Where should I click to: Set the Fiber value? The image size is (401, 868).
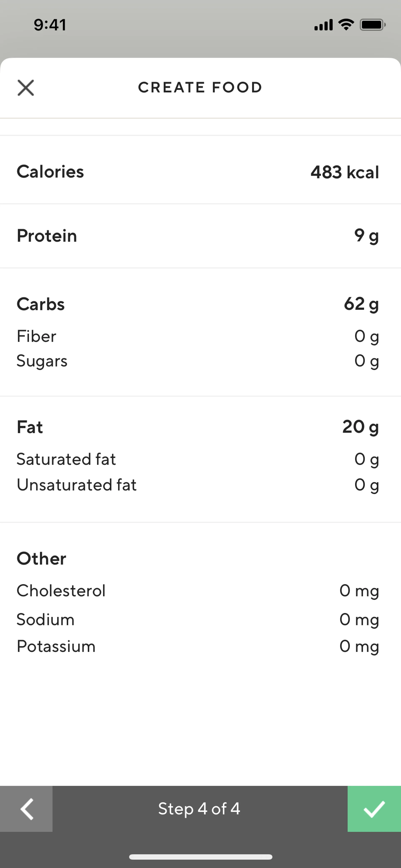[366, 336]
